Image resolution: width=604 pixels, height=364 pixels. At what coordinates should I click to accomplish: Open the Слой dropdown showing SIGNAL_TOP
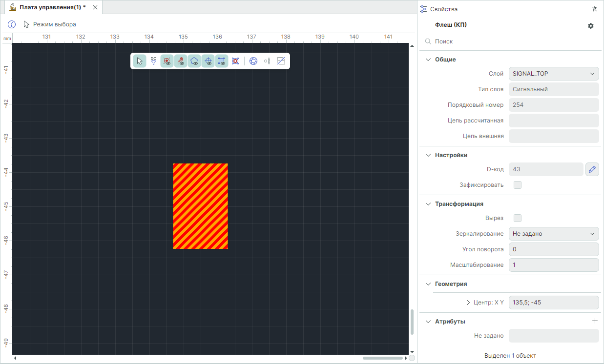553,74
